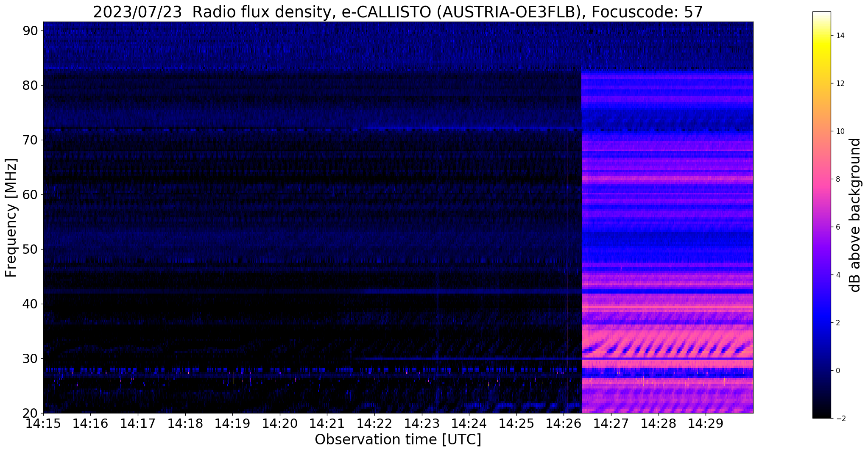Screen dimensions: 868x452
Task: Click the 20 MHz frequency tick label
Action: (x=31, y=413)
